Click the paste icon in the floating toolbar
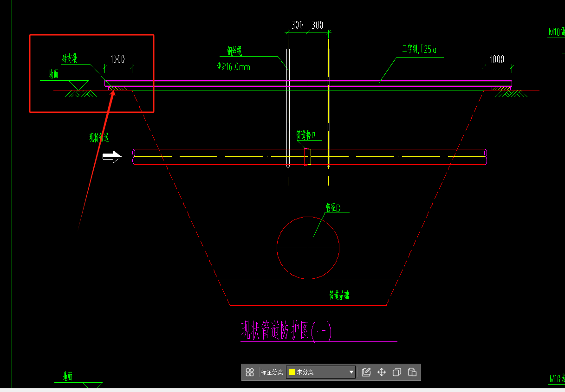This screenshot has height=392, width=565. (412, 372)
